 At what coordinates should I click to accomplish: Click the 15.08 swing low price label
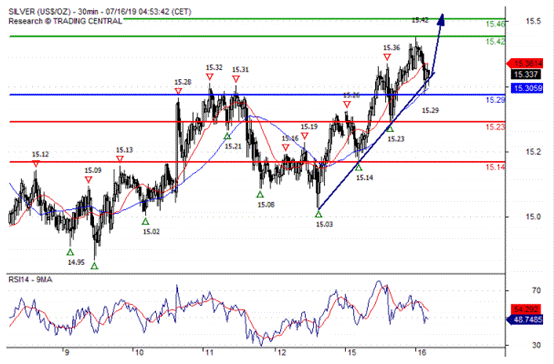tap(266, 205)
